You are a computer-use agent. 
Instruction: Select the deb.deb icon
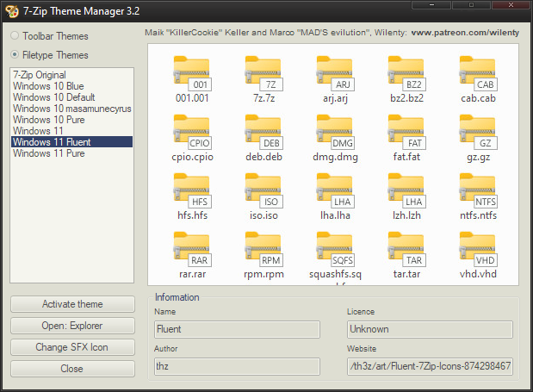[x=263, y=133]
